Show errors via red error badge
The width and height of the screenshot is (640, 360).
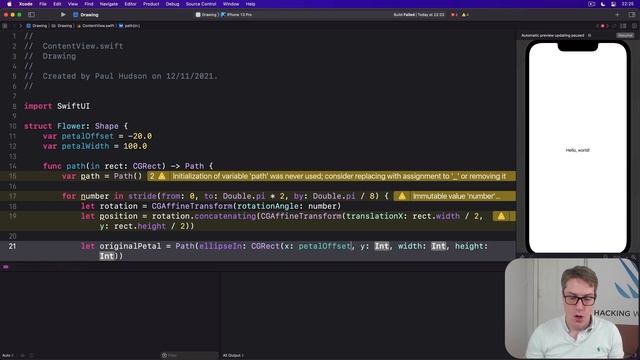coord(454,15)
